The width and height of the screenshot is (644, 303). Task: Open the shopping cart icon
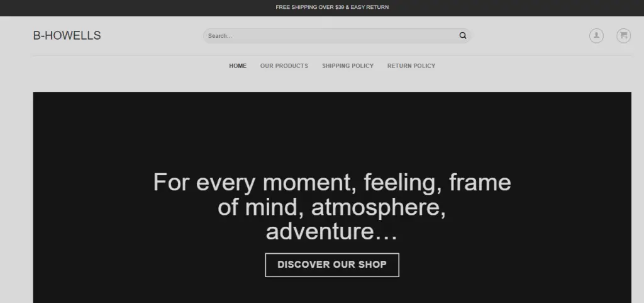tap(623, 36)
